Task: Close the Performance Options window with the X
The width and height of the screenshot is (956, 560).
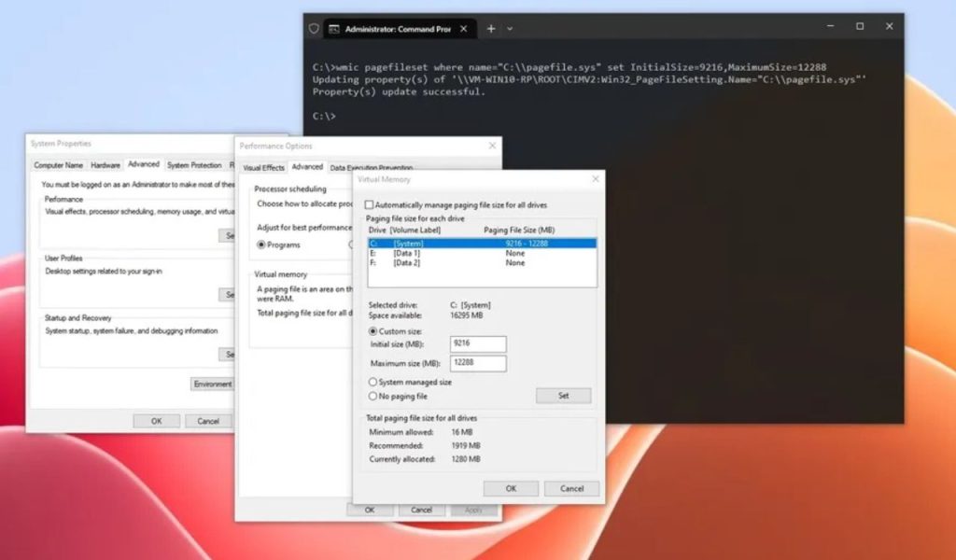Action: point(492,147)
